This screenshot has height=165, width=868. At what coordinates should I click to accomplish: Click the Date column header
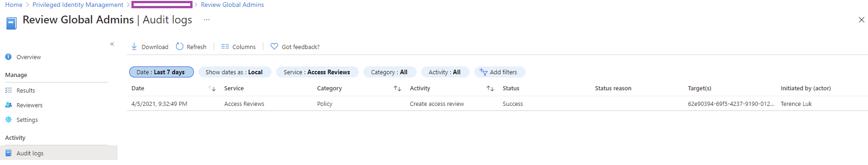coord(138,88)
